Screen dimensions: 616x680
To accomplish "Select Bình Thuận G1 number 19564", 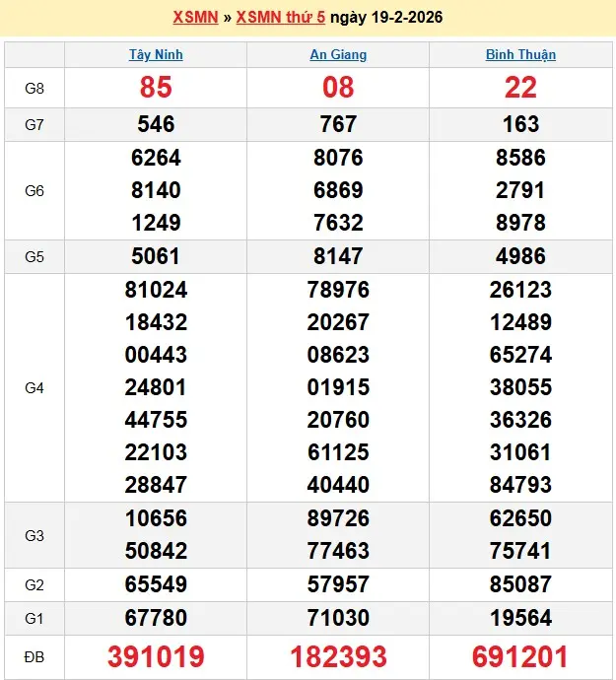I will tap(520, 618).
